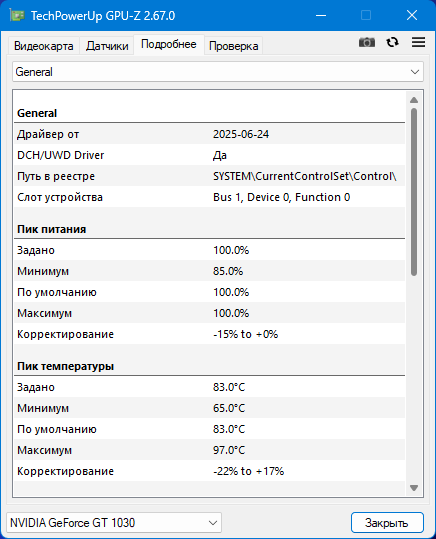This screenshot has width=436, height=539.
Task: Click the scrollbar up arrow
Action: coord(414,100)
